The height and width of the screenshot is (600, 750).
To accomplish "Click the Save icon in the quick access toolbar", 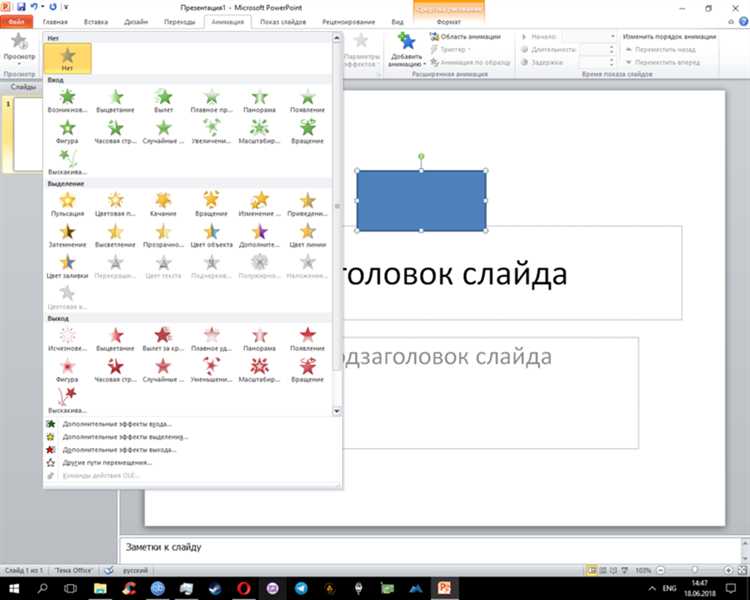I will click(x=21, y=7).
